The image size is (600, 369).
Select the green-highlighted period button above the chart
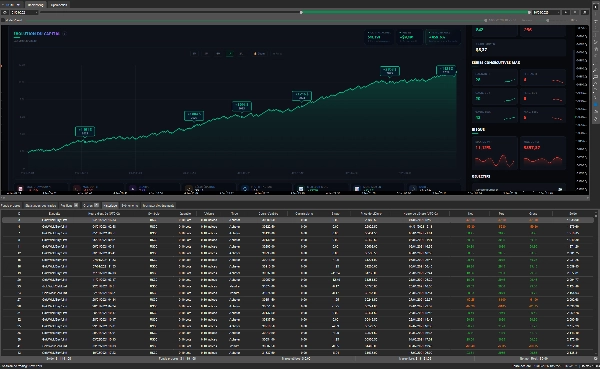coord(230,54)
